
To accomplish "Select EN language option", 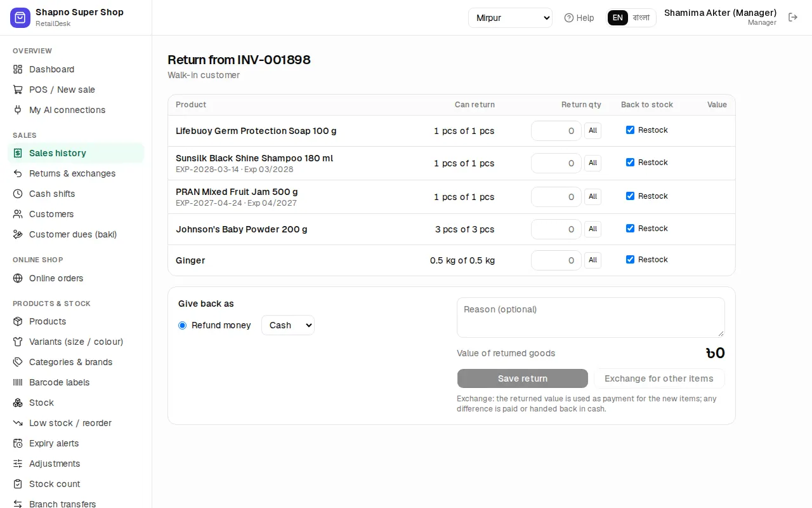I will coord(618,18).
